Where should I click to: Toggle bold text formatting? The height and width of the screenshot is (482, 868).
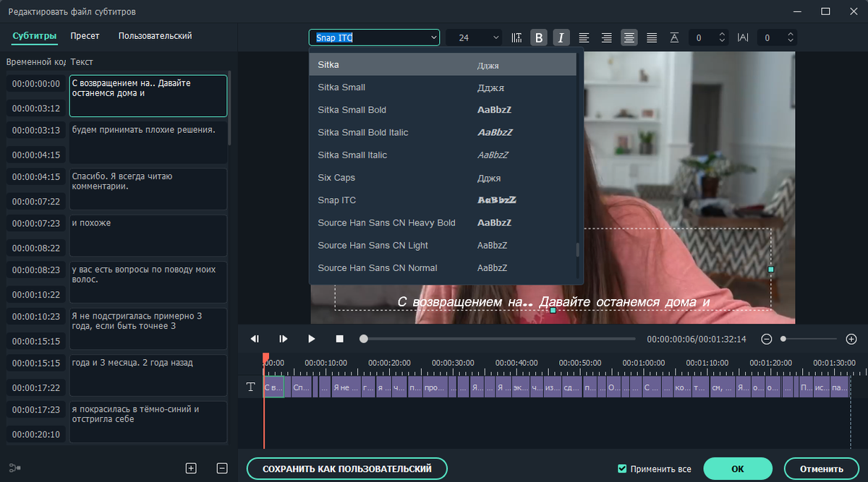pyautogui.click(x=539, y=38)
